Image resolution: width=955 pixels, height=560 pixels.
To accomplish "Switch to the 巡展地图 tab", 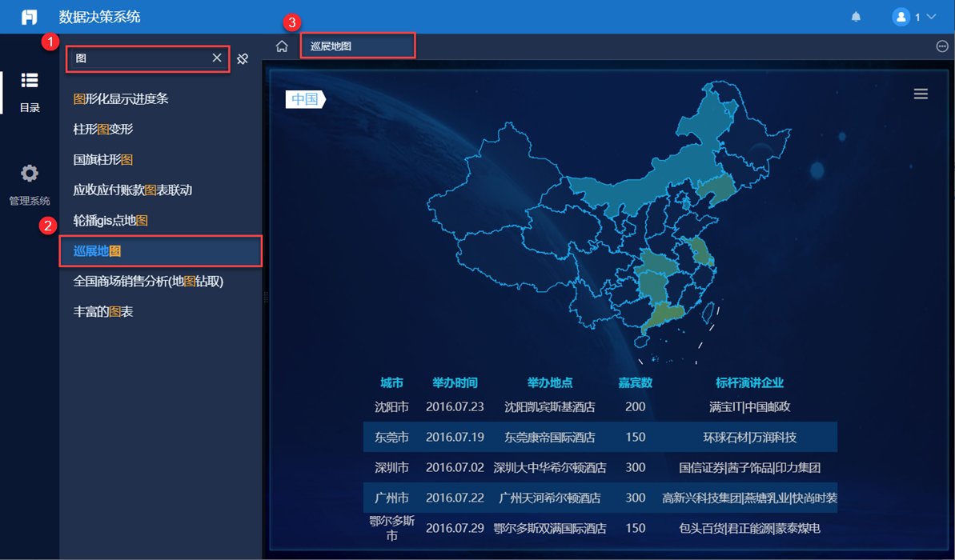I will 358,46.
